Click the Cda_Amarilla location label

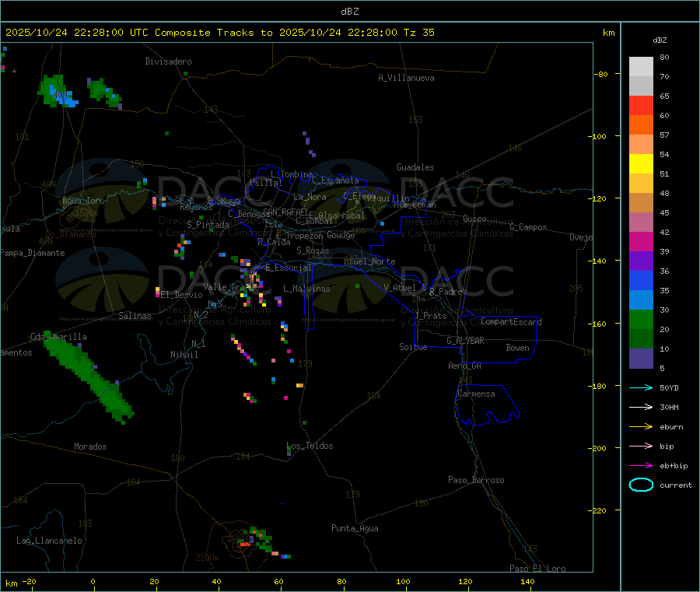(x=58, y=337)
